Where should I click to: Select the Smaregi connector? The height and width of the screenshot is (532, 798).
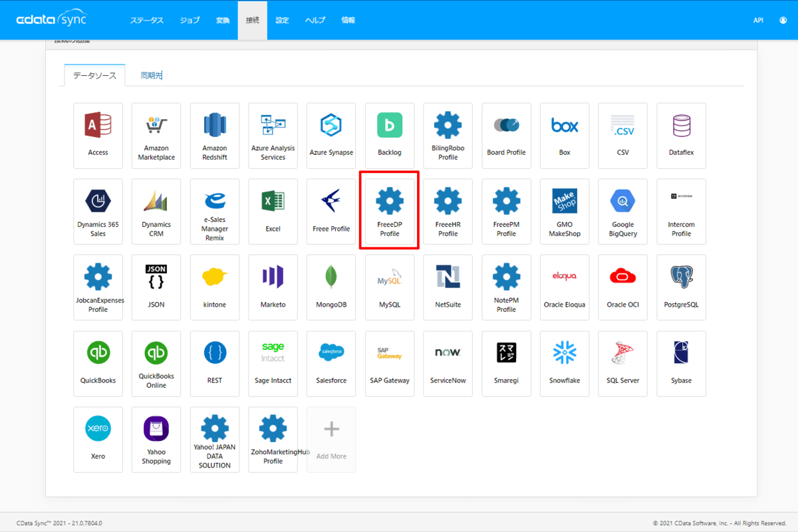506,364
